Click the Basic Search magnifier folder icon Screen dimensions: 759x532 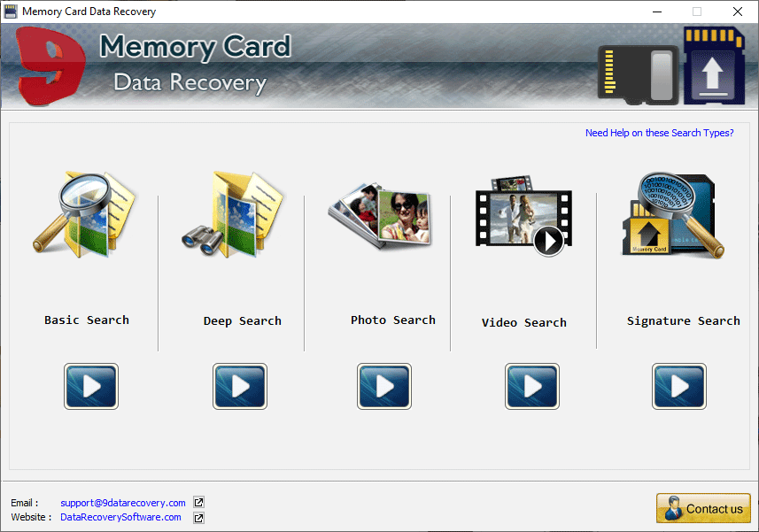(x=85, y=214)
